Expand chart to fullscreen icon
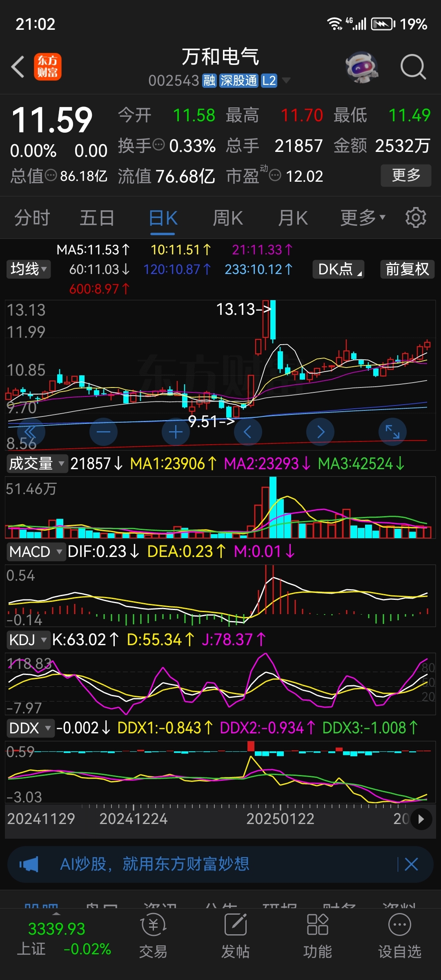441x980 pixels. (393, 432)
